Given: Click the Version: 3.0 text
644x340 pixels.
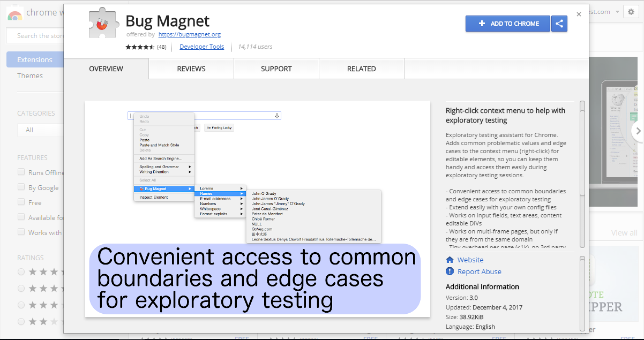Looking at the screenshot, I should click(462, 298).
